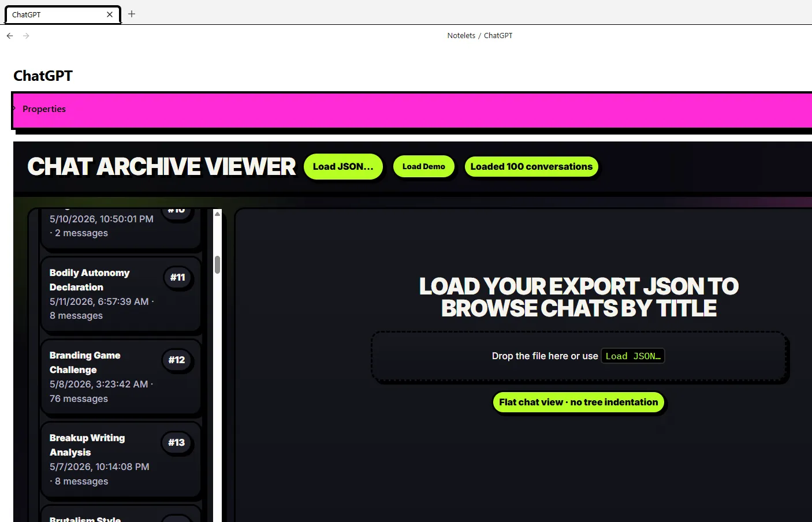Click the ChatGPT breadcrumb title

click(x=498, y=36)
